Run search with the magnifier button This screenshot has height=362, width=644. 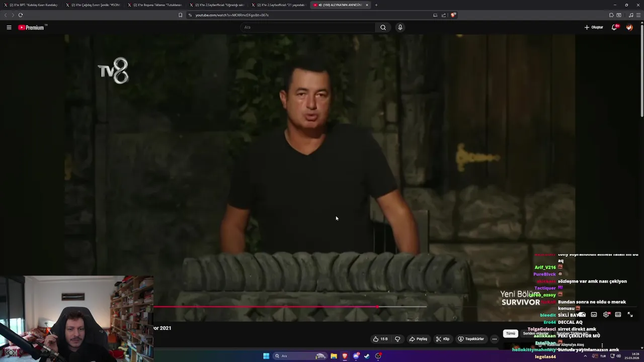pos(383,27)
